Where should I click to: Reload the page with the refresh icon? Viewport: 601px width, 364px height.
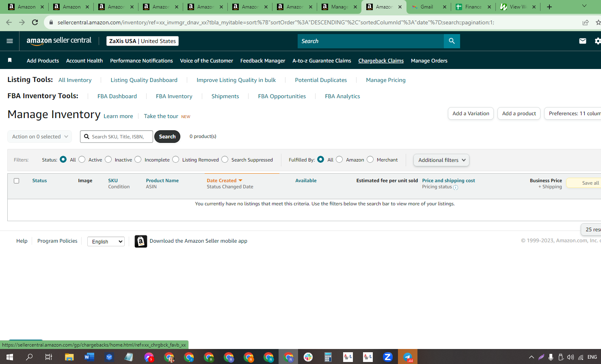point(35,22)
